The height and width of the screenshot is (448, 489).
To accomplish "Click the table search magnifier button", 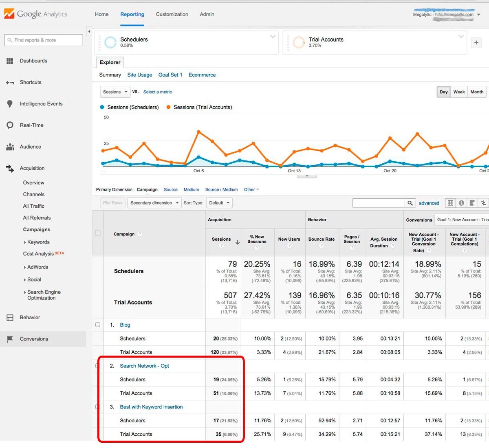I will tap(410, 203).
